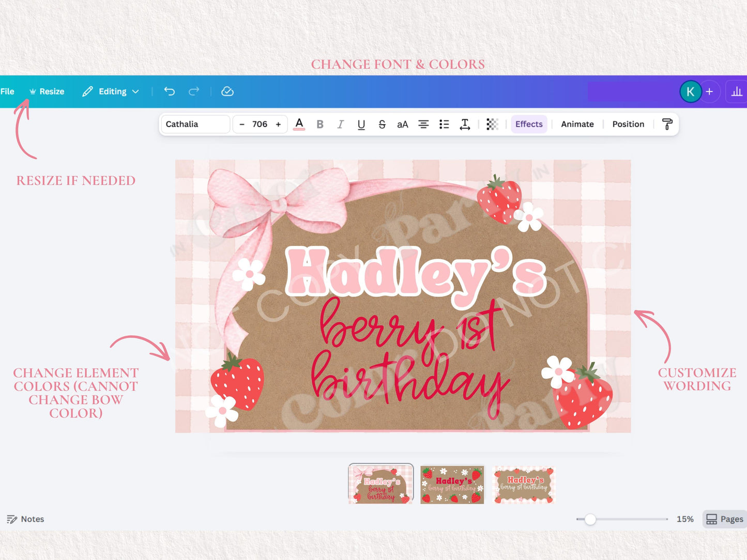
Task: Select the second page thumbnail with daisies
Action: 452,485
